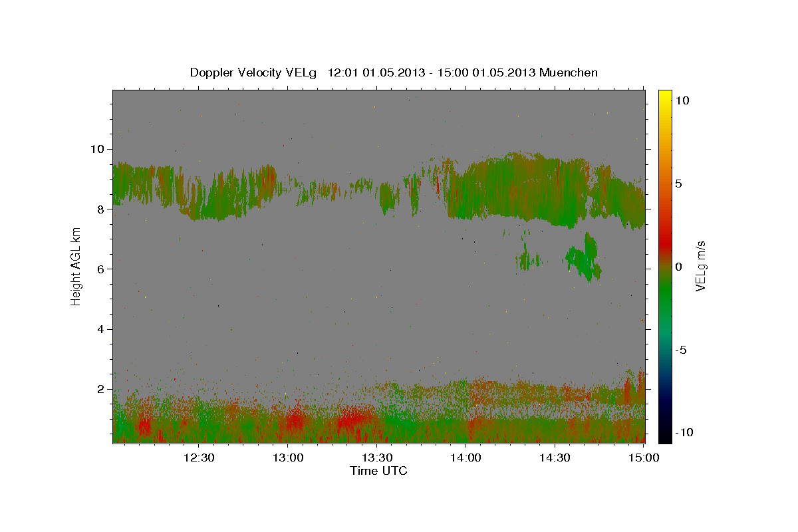The image size is (798, 532).
Task: Click the height axis label '4'
Action: click(102, 329)
